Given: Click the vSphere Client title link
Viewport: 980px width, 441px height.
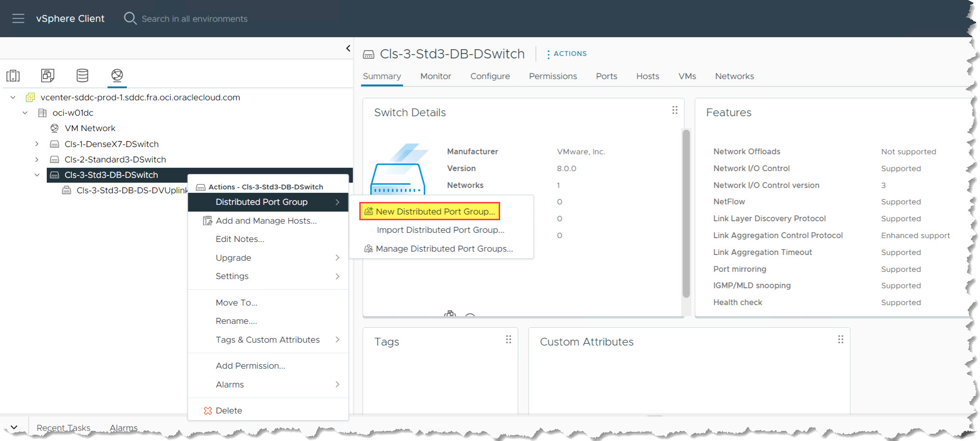Looking at the screenshot, I should [x=70, y=18].
